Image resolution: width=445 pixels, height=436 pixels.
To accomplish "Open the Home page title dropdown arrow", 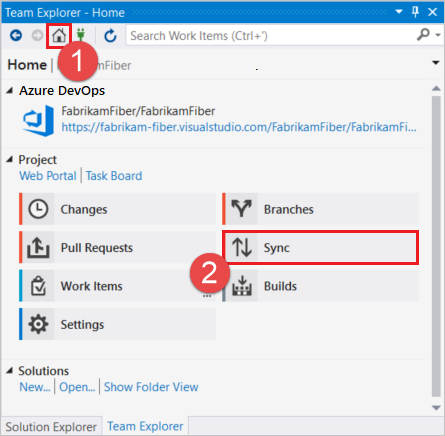I will tap(435, 63).
